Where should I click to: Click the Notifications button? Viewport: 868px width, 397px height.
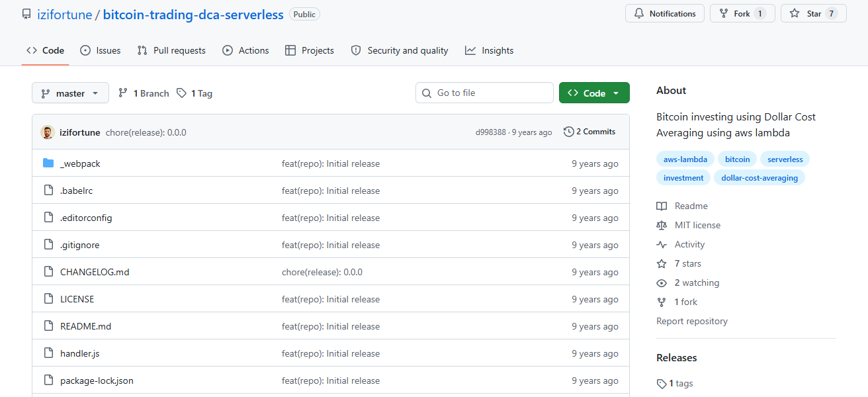click(665, 14)
